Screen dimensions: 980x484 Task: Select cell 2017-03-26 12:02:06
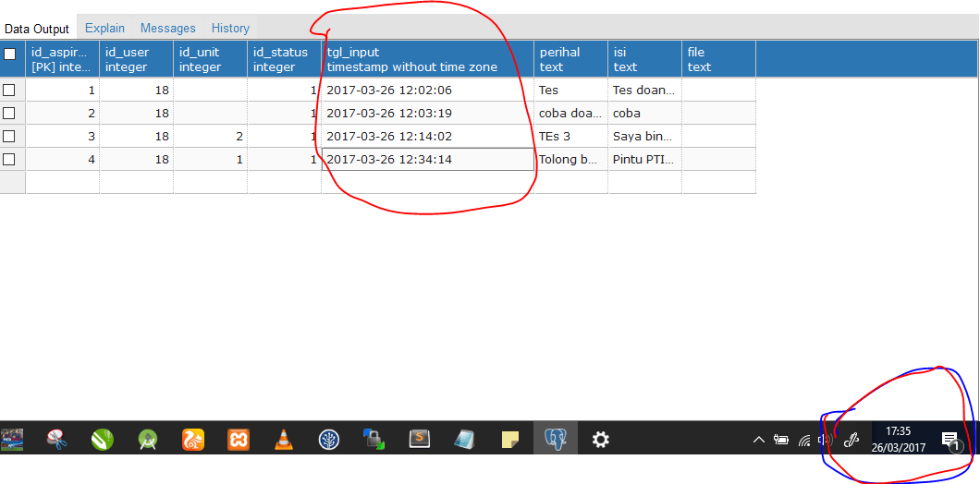coord(428,90)
